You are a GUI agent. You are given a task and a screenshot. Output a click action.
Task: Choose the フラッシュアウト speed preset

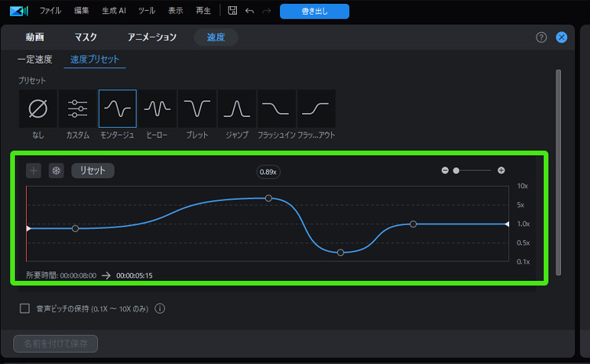coord(316,109)
